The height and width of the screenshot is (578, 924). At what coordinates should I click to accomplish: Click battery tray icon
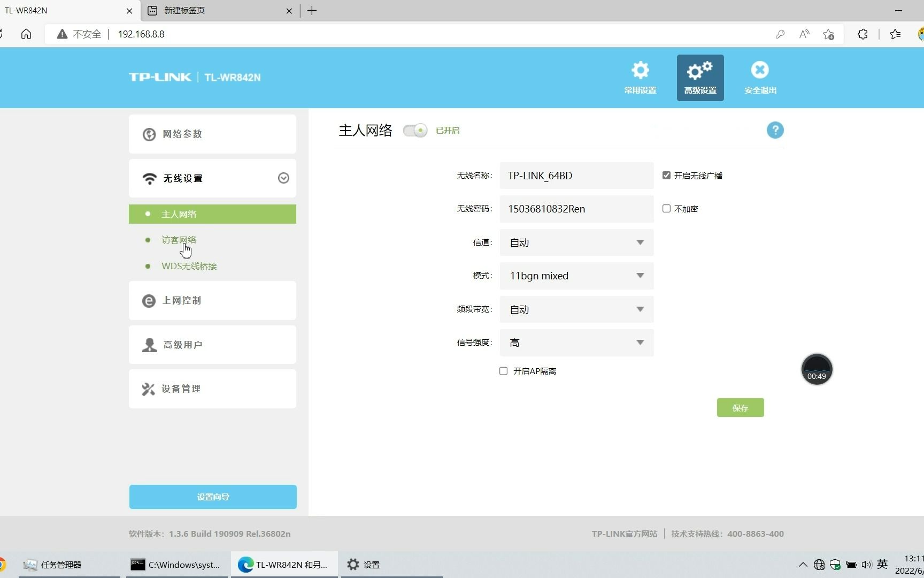click(851, 565)
